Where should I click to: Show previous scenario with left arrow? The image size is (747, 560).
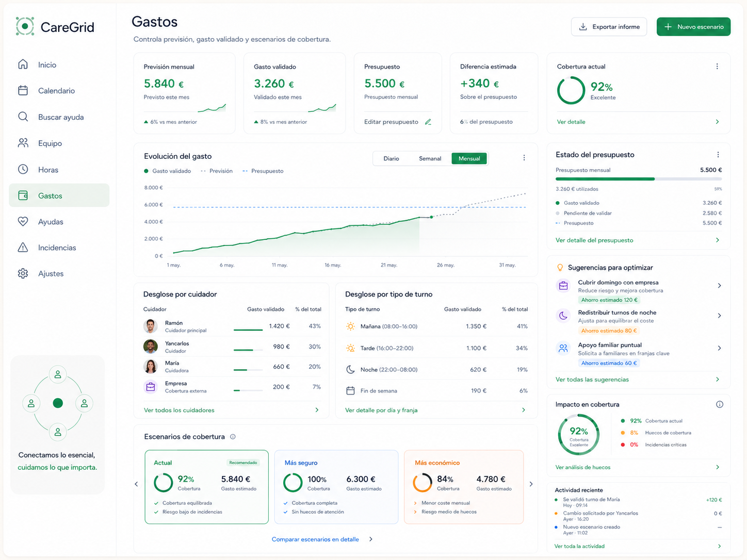[x=136, y=484]
